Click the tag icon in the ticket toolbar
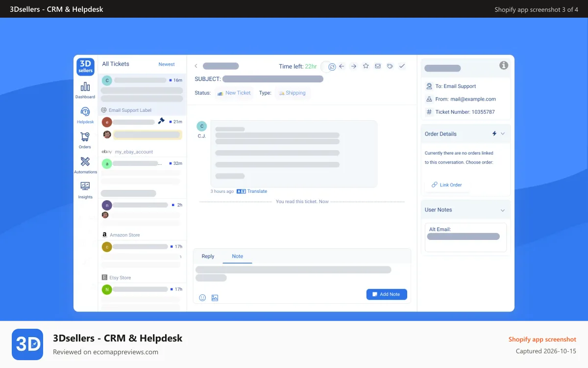The image size is (588, 368). [x=390, y=66]
